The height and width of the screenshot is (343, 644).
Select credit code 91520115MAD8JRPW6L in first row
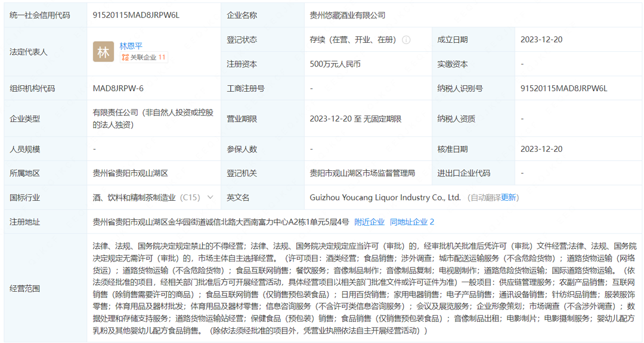[x=136, y=15]
